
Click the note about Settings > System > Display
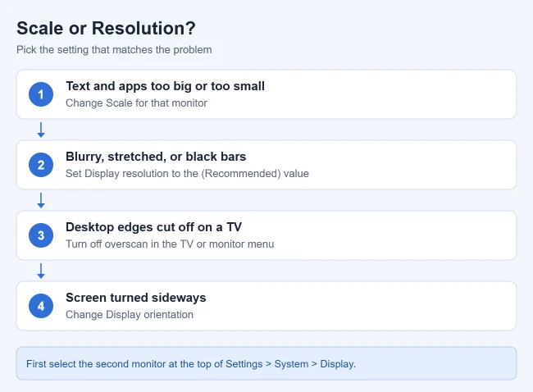[x=266, y=363]
